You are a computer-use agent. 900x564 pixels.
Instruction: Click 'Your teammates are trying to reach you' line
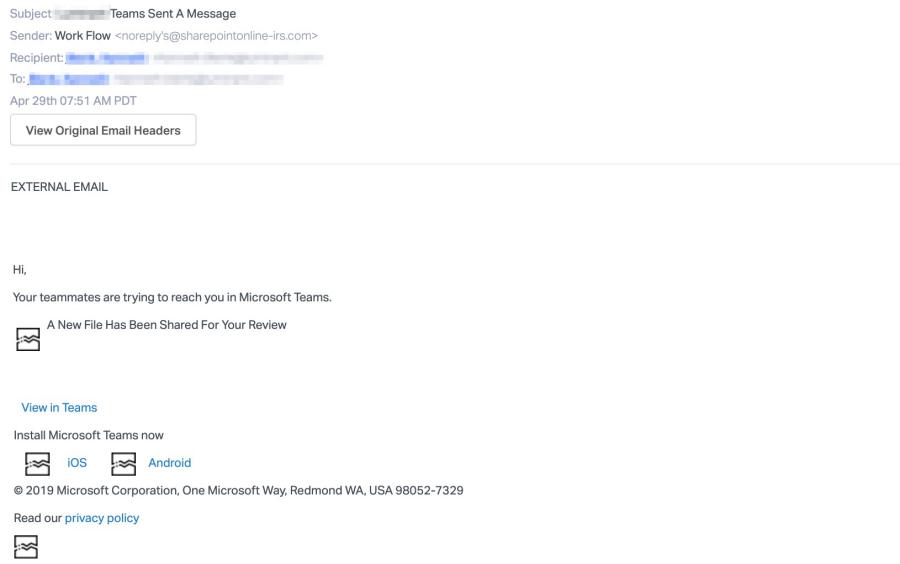[172, 297]
